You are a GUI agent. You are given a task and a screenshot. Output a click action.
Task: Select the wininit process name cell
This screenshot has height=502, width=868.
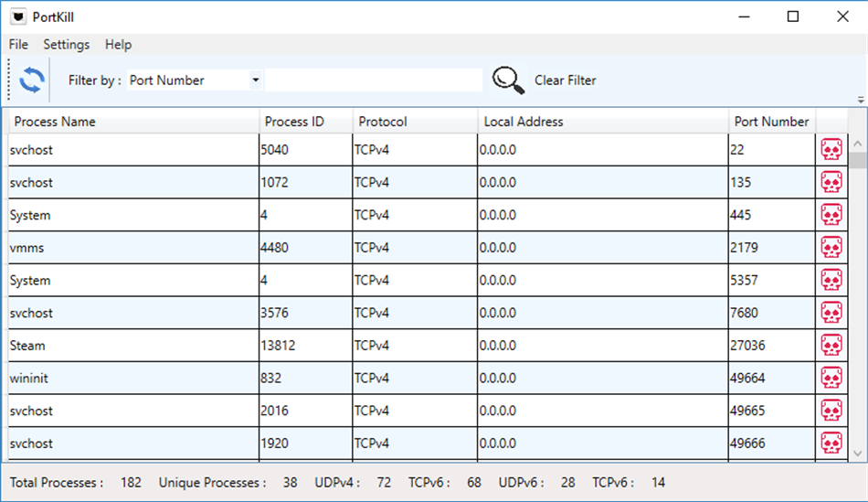tap(133, 379)
